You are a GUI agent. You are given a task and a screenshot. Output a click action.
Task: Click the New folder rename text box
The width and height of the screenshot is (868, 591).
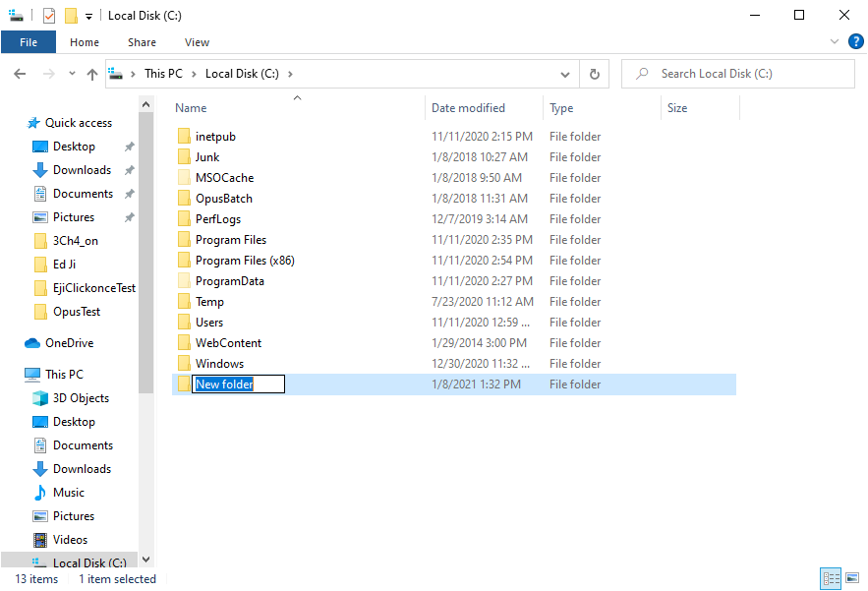click(238, 384)
